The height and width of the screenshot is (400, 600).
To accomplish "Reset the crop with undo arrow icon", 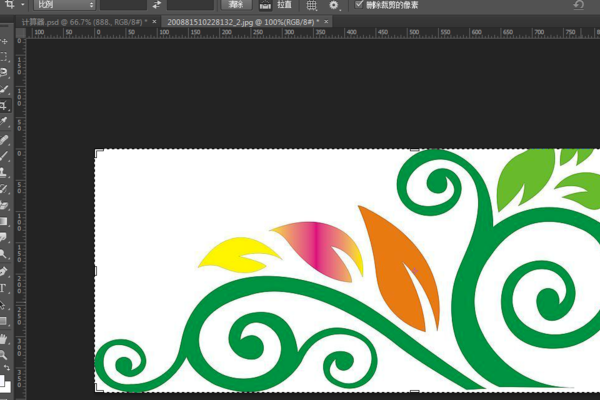I will point(579,5).
